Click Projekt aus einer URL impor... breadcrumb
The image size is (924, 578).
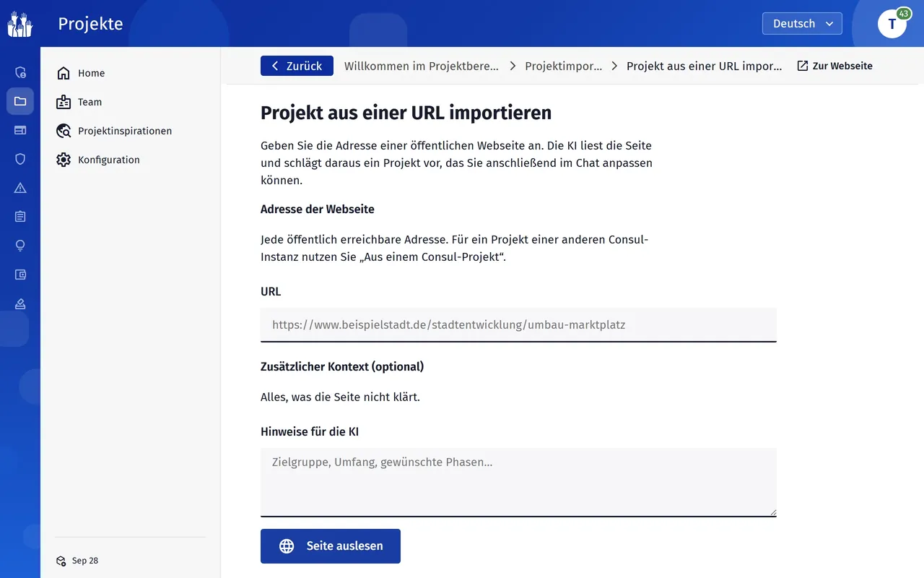click(704, 66)
